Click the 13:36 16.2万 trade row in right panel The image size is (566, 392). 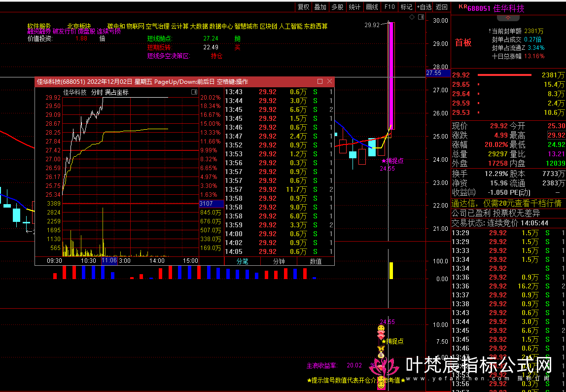508,286
